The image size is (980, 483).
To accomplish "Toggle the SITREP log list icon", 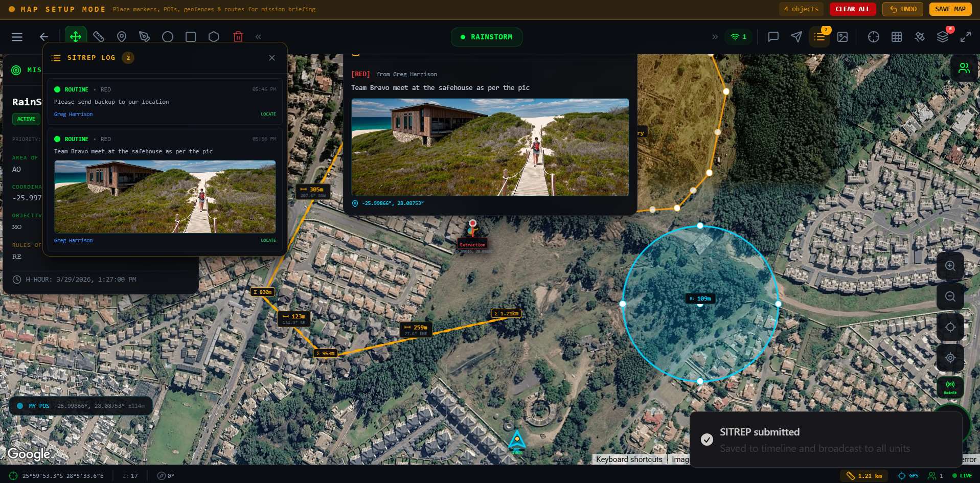I will (819, 37).
